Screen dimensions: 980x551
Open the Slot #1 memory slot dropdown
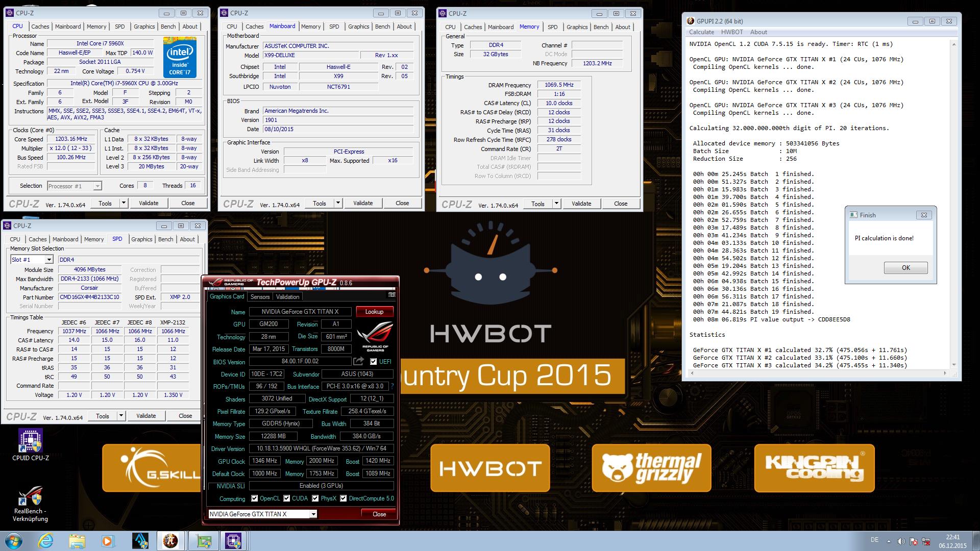click(49, 260)
